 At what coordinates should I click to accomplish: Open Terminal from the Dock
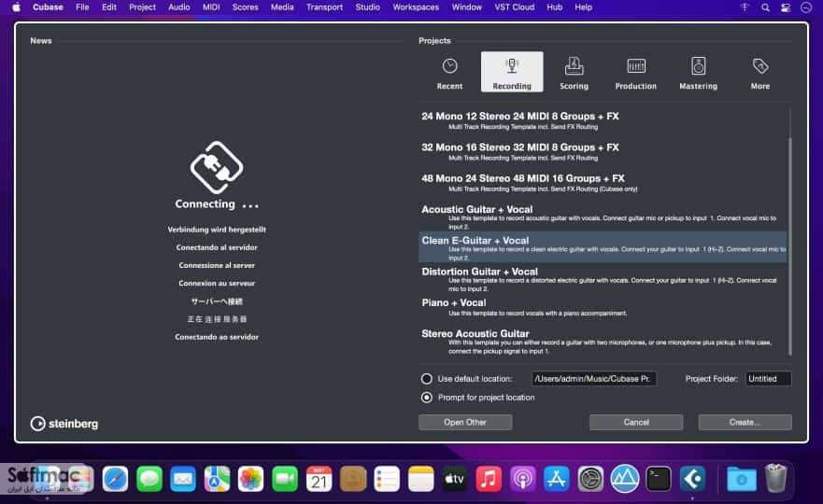659,479
